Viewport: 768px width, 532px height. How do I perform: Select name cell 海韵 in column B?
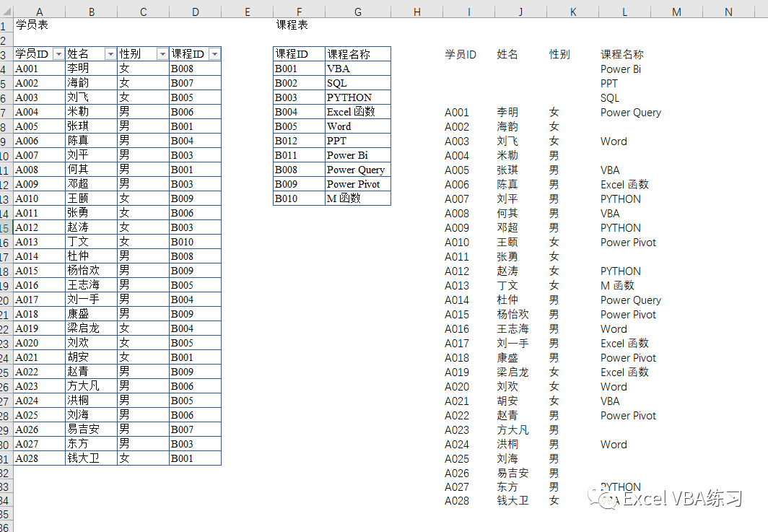[x=91, y=83]
